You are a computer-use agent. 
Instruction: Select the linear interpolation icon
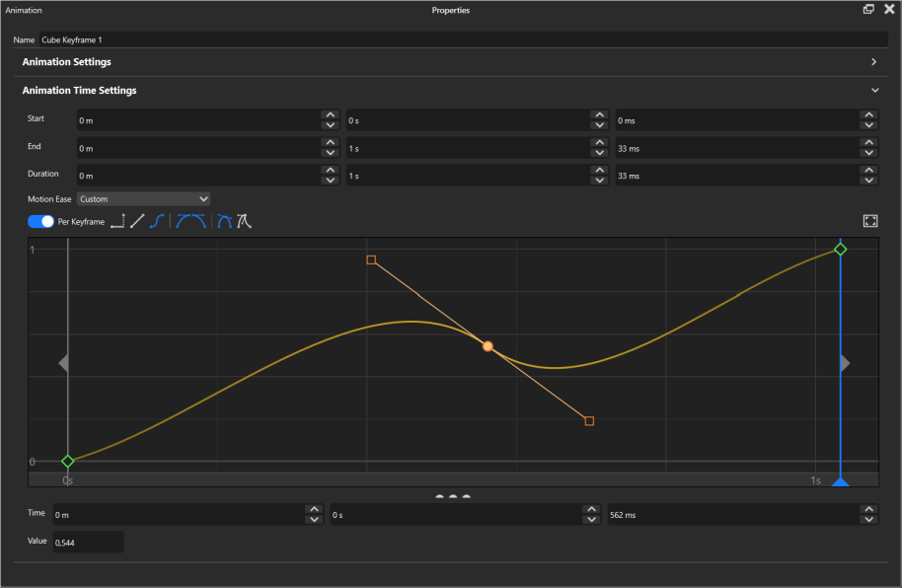(137, 222)
